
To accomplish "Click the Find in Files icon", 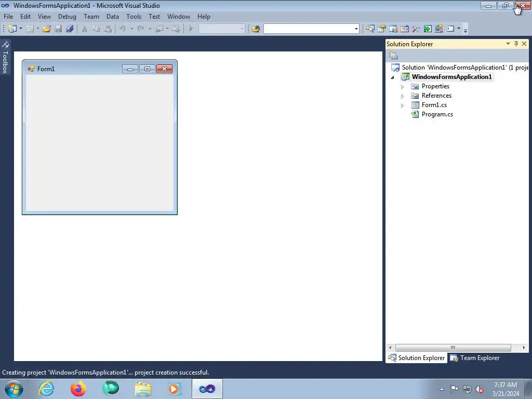I will tap(256, 29).
